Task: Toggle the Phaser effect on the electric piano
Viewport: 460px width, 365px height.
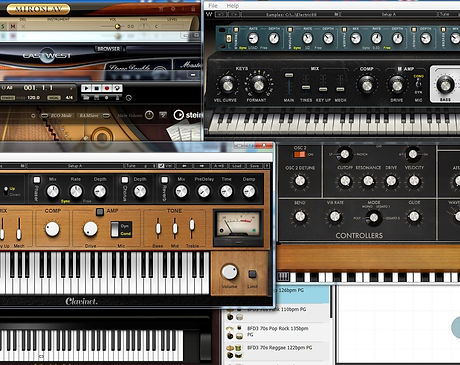Action: coord(344,30)
